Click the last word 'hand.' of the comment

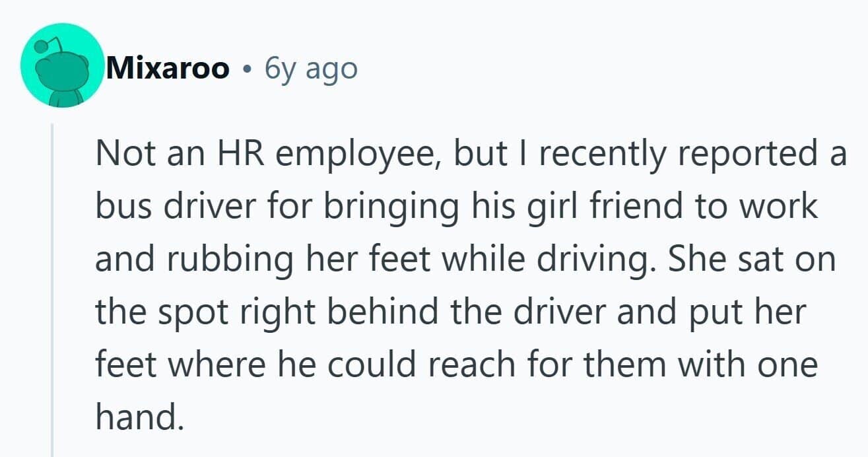(138, 417)
